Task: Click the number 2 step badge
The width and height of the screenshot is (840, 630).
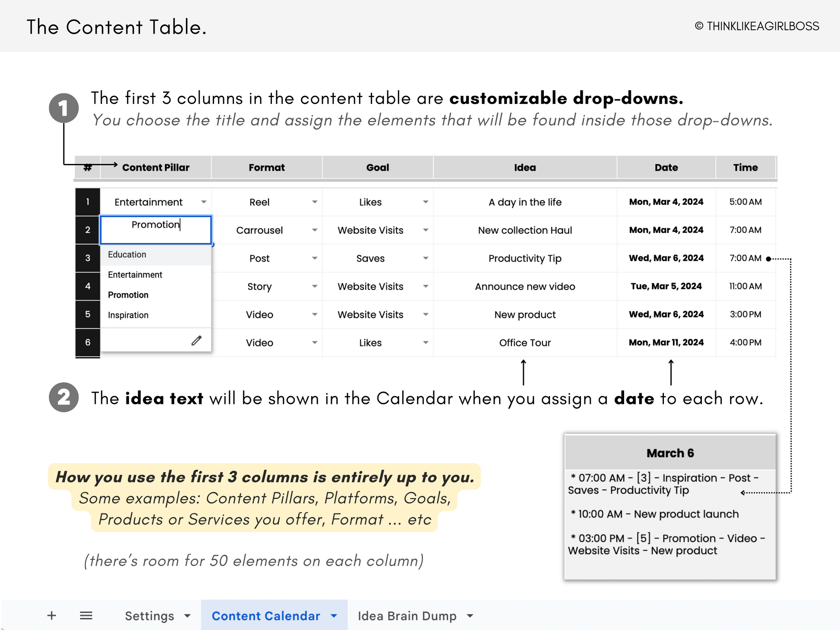Action: point(64,397)
